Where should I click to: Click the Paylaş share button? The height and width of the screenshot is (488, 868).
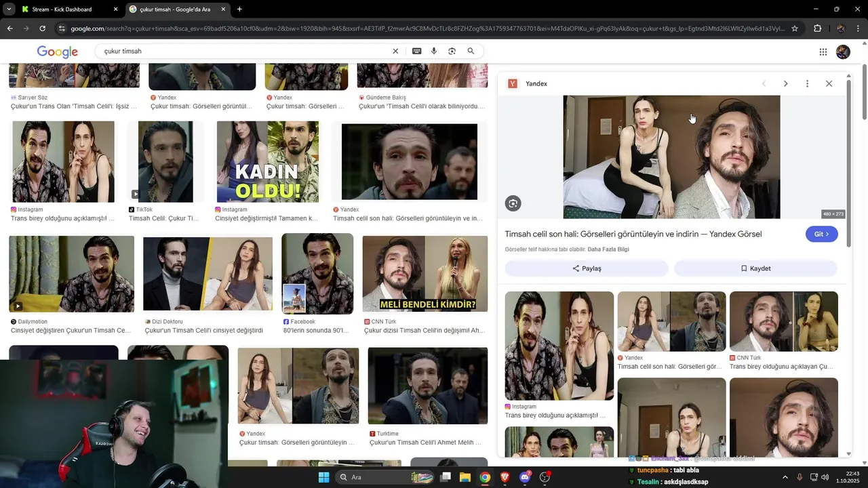(x=587, y=268)
